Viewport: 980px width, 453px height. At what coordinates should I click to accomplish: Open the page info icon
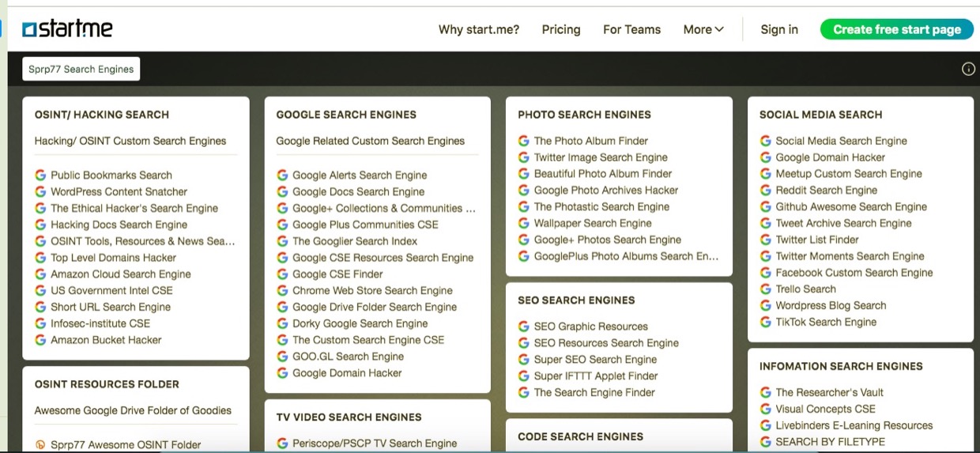968,70
